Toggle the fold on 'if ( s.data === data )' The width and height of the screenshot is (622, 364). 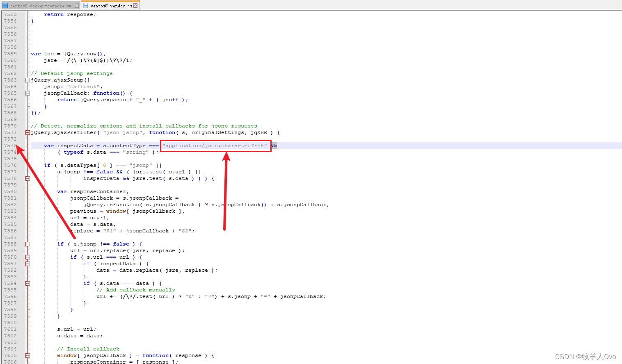tap(27, 283)
